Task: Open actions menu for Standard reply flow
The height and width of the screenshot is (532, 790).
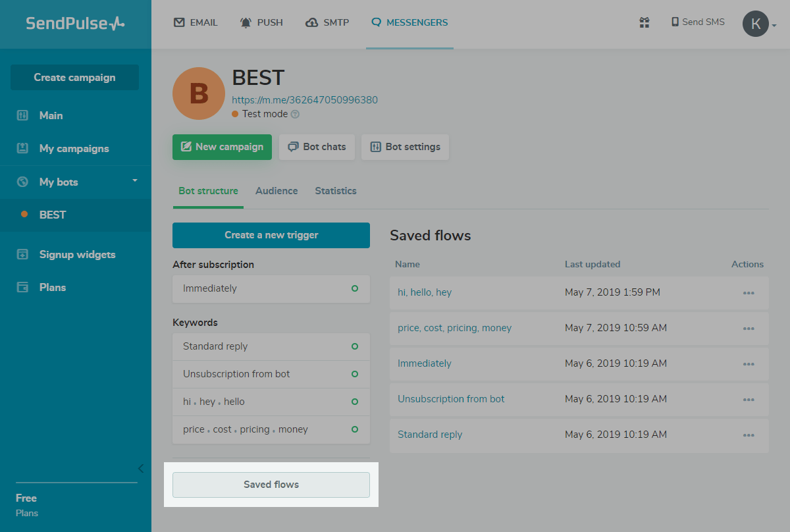Action: tap(749, 435)
